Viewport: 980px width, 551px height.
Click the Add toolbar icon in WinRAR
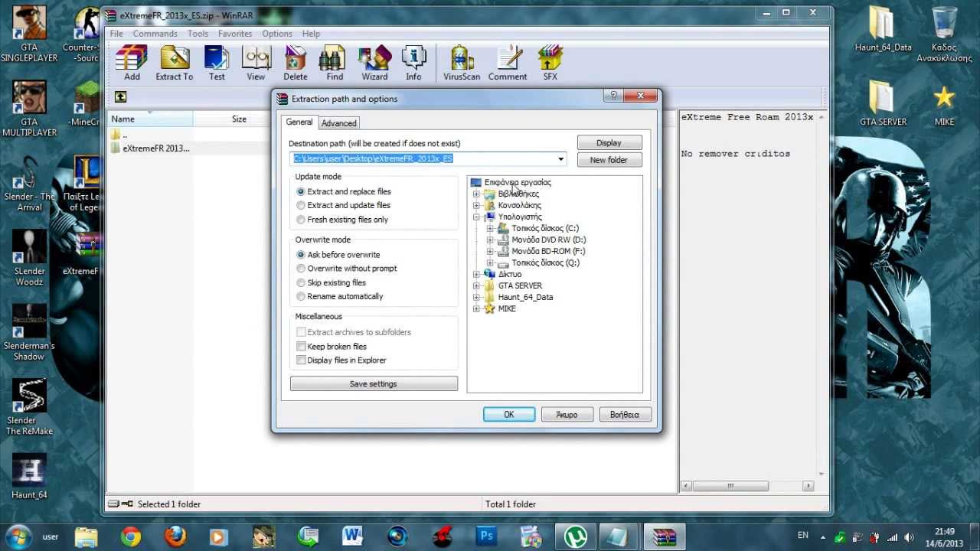coord(132,63)
